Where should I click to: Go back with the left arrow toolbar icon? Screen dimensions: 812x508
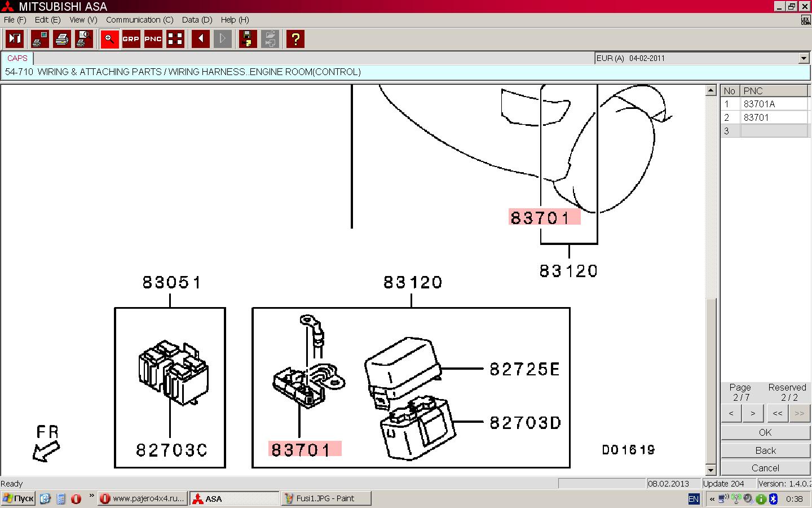(x=201, y=39)
